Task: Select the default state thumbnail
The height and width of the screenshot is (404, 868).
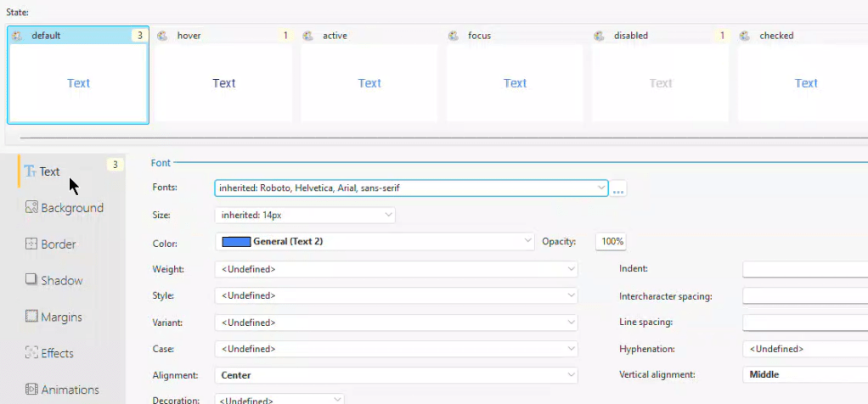Action: click(x=78, y=83)
